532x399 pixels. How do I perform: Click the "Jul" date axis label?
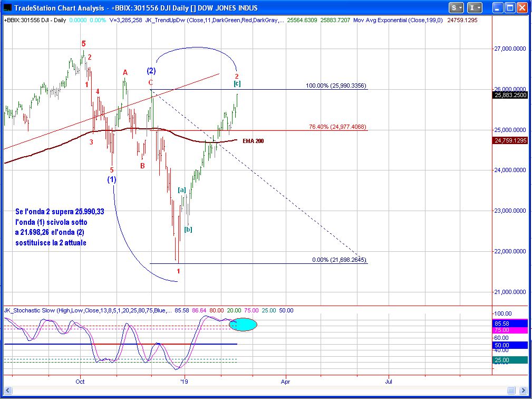(x=389, y=382)
